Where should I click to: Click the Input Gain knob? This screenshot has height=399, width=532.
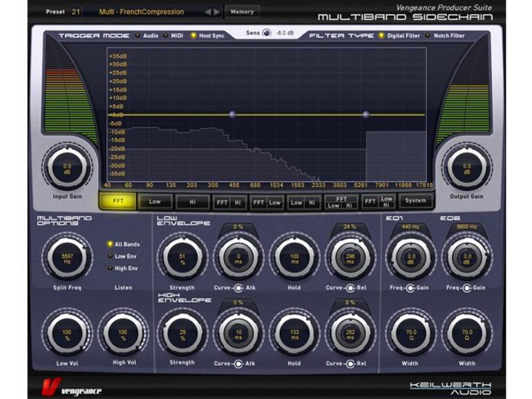coord(67,167)
